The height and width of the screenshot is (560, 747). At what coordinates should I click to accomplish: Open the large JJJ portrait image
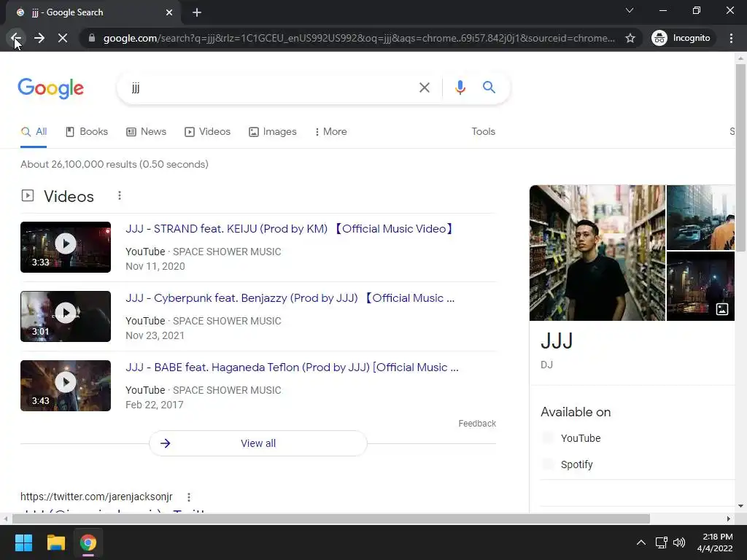[597, 253]
